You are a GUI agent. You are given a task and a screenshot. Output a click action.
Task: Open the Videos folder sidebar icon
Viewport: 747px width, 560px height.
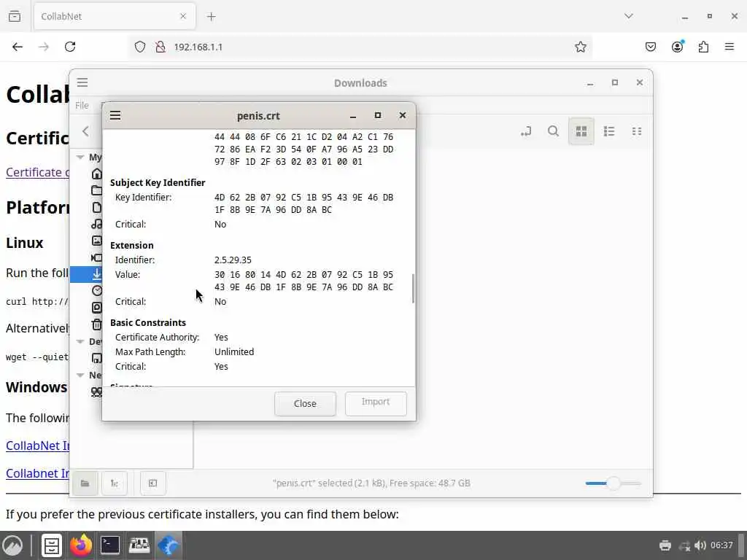coord(97,257)
